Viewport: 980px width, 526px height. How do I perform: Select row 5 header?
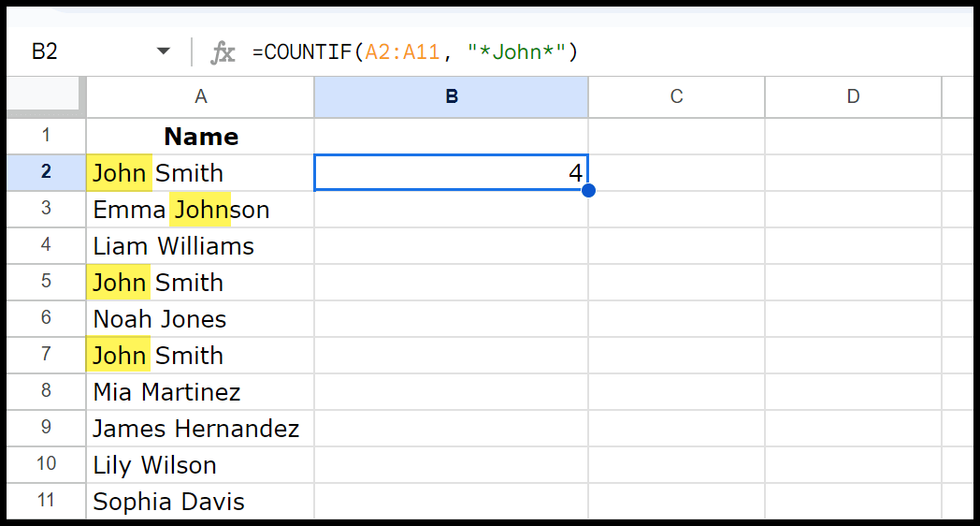click(x=46, y=282)
